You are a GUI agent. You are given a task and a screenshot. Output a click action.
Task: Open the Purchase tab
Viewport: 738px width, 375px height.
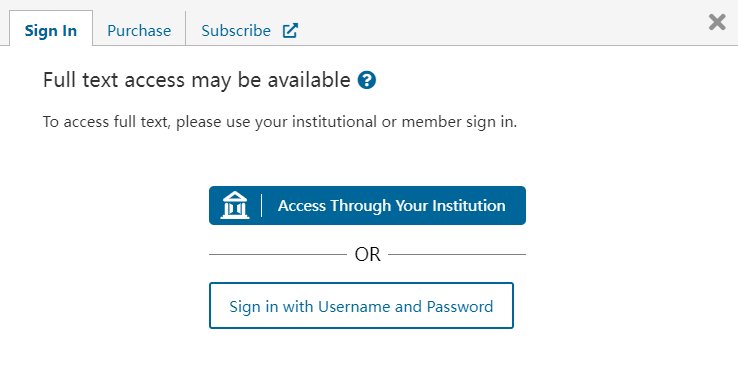(x=139, y=30)
